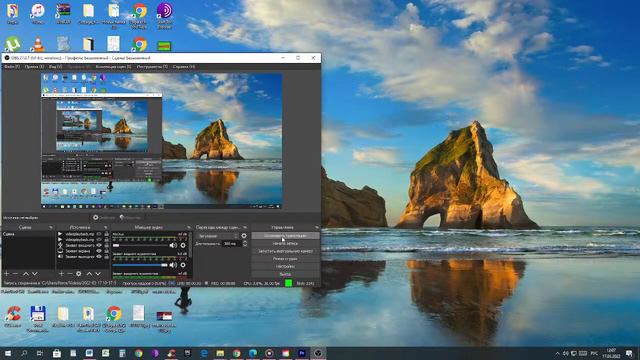Click Запустить виртуальную камеру button
Viewport: 640px width, 360px height.
pyautogui.click(x=285, y=251)
